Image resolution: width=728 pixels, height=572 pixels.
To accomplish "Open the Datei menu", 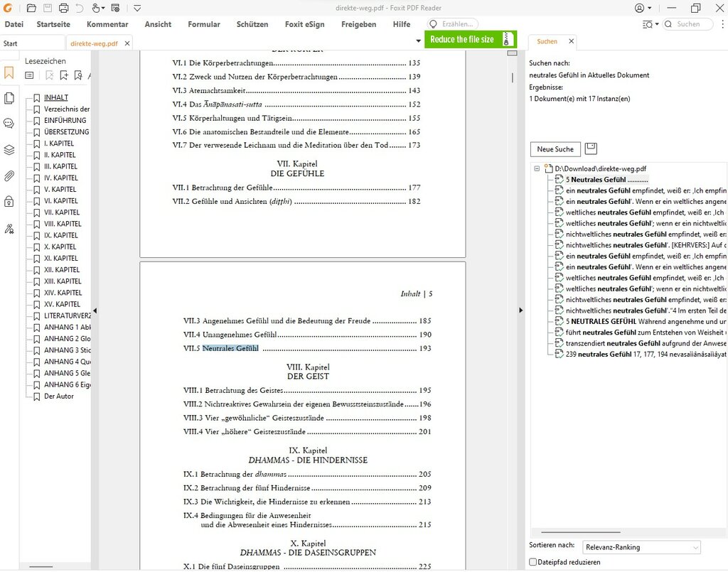I will tap(14, 24).
